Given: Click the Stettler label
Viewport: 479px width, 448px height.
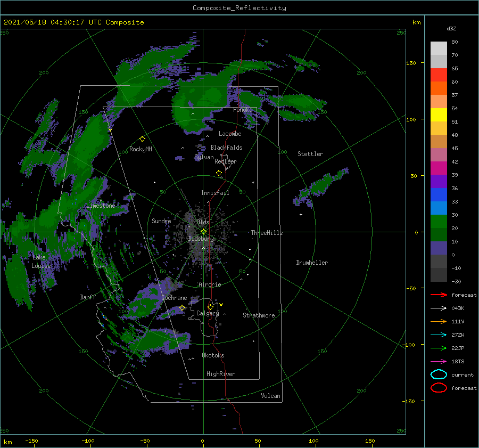Looking at the screenshot, I should [x=310, y=154].
